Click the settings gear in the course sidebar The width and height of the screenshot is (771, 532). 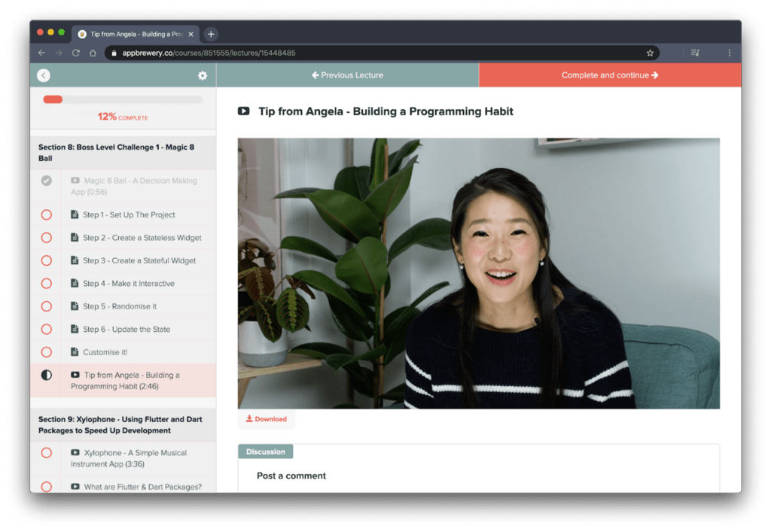tap(202, 75)
